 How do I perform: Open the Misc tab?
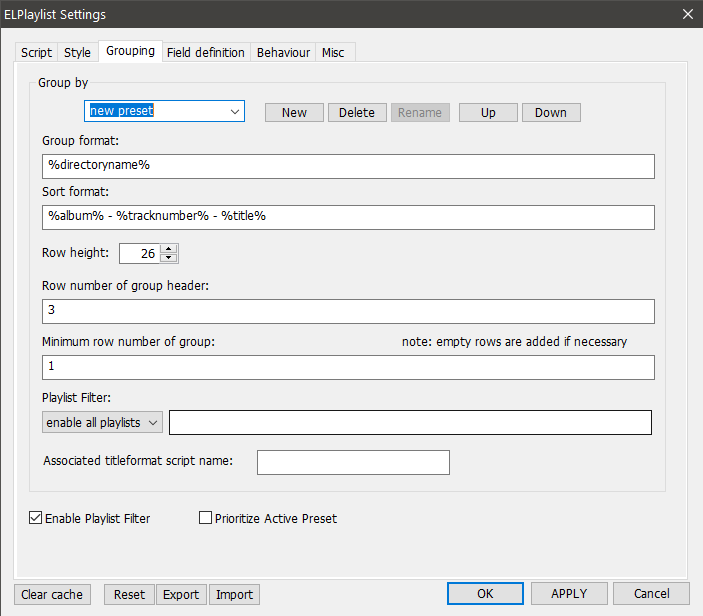pos(333,52)
